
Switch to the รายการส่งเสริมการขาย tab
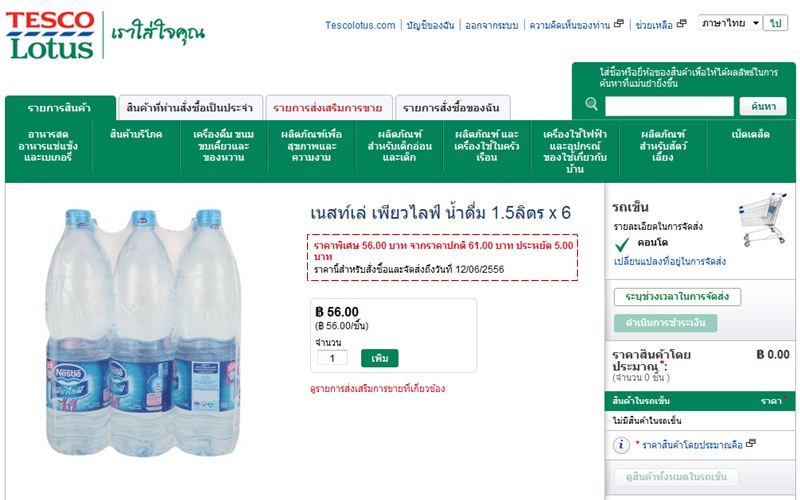pos(328,108)
